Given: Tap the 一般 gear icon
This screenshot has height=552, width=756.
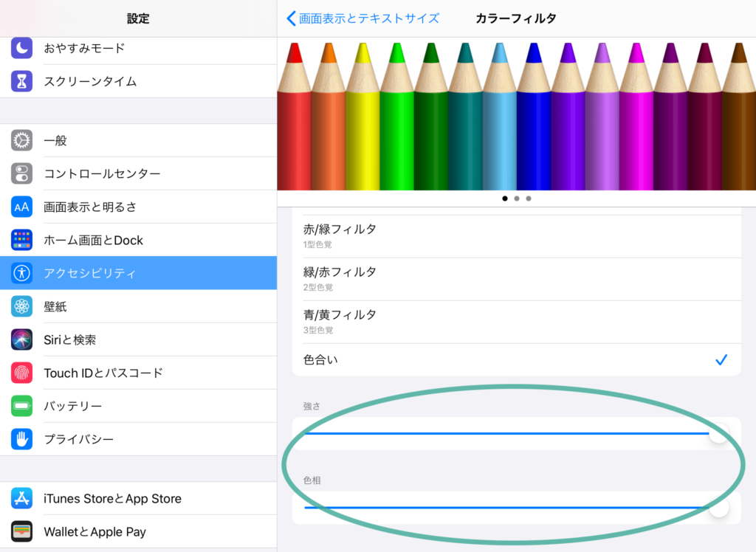Looking at the screenshot, I should coord(22,140).
